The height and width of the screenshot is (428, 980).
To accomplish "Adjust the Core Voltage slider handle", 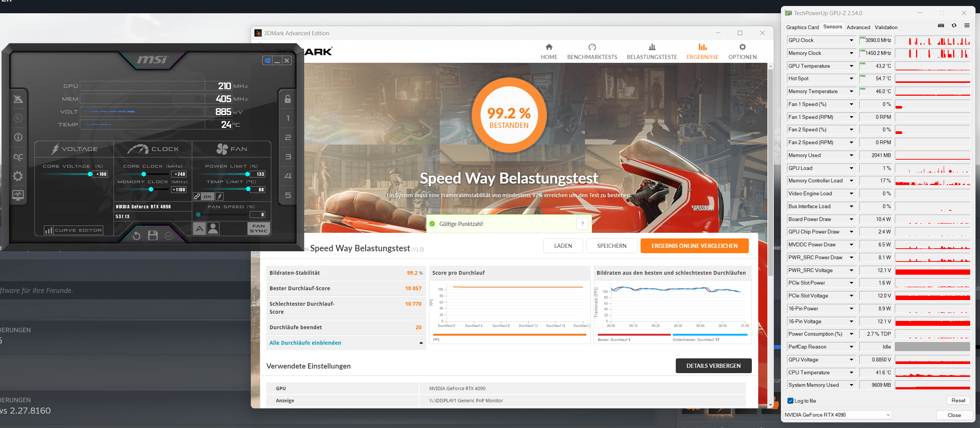I will click(x=90, y=174).
